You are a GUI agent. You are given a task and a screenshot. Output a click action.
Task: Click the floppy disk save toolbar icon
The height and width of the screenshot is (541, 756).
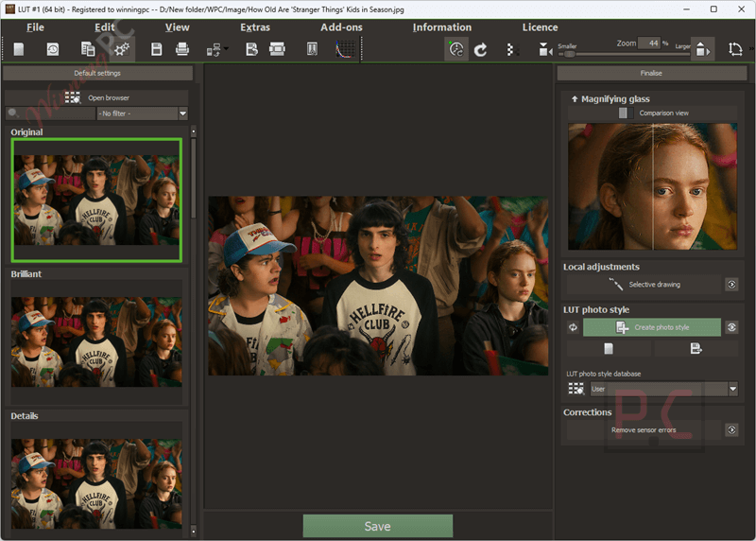(157, 49)
